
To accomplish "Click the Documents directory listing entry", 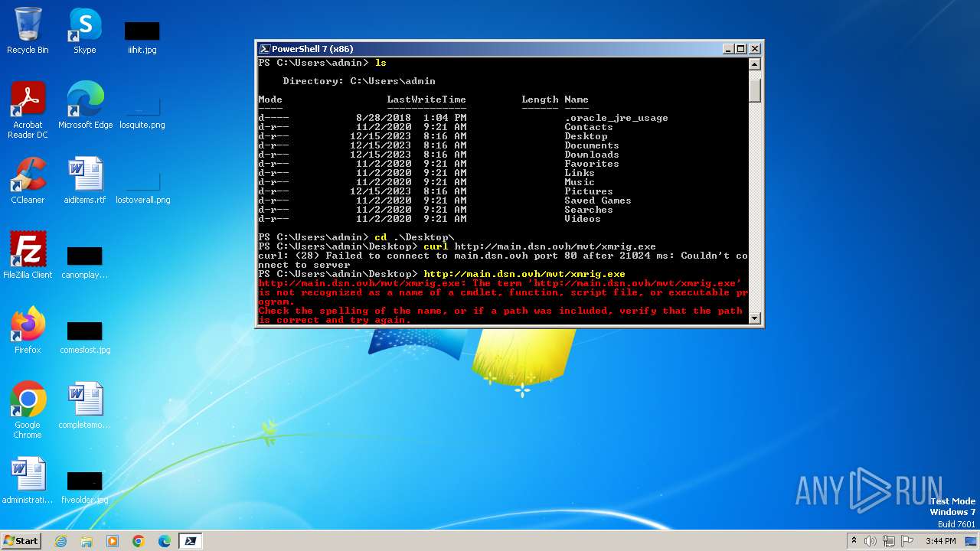I will pyautogui.click(x=592, y=145).
